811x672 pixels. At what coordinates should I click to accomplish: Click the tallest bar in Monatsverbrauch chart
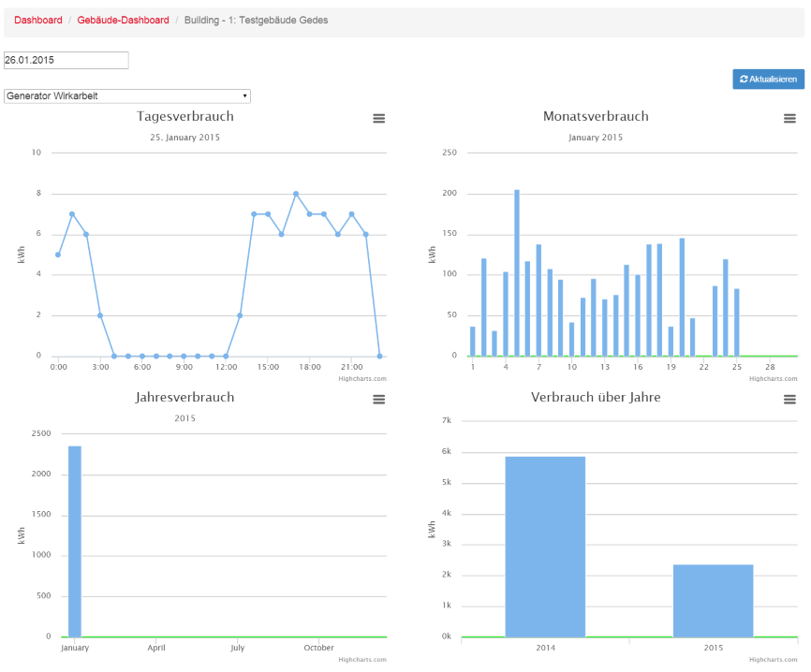(517, 273)
